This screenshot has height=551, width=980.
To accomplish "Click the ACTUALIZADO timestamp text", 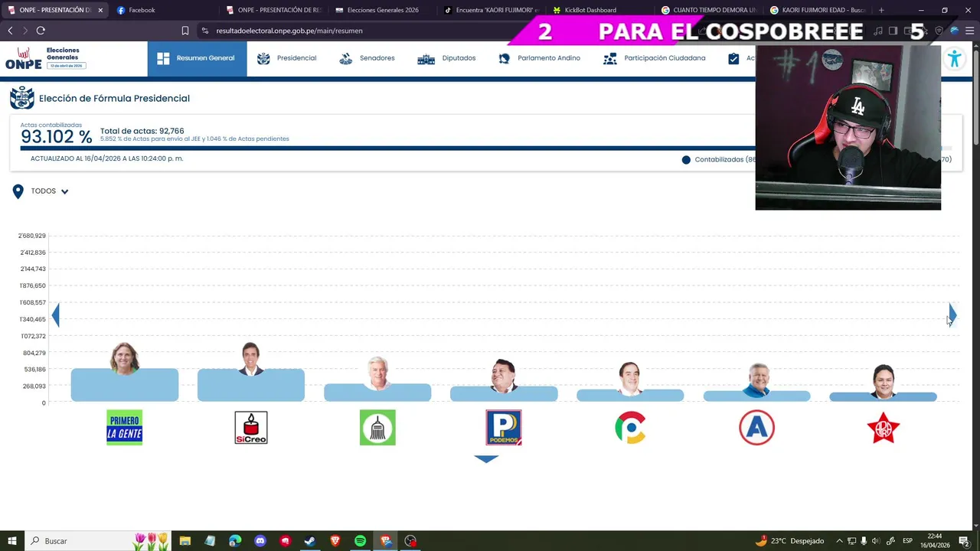I will coord(106,158).
